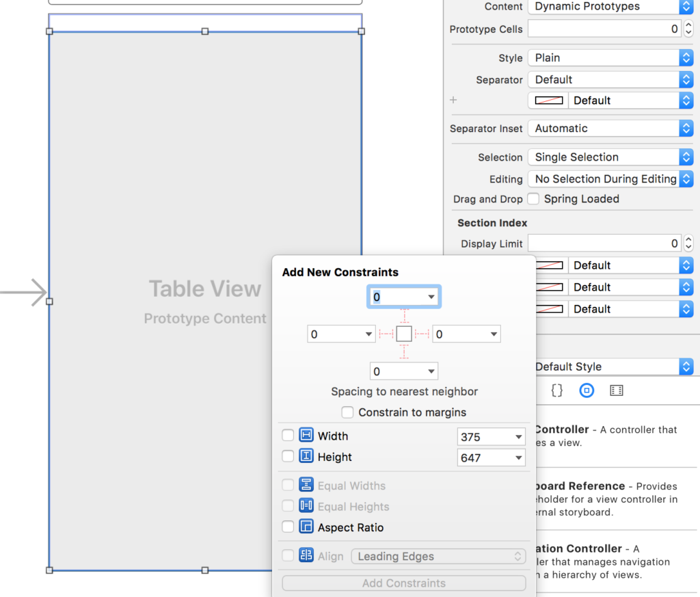Switch to the Media library tab
Viewport: 700px width, 597px height.
[617, 390]
